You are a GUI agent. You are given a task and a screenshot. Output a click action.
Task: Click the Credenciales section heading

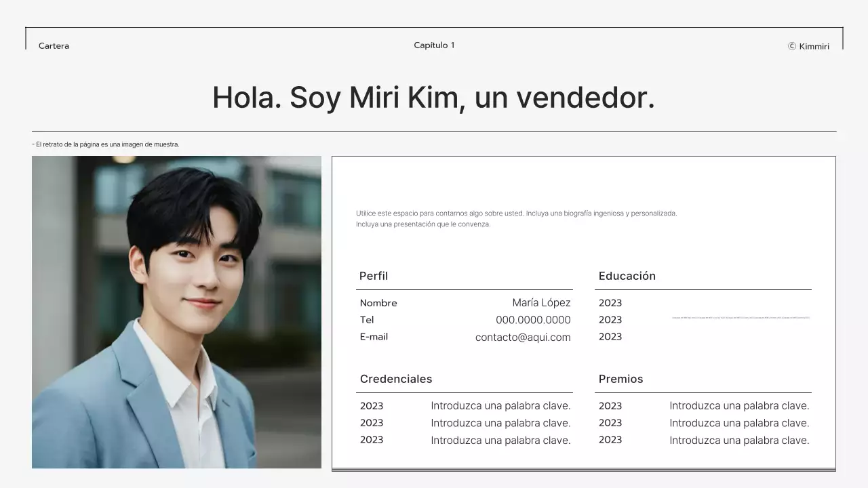pyautogui.click(x=395, y=379)
